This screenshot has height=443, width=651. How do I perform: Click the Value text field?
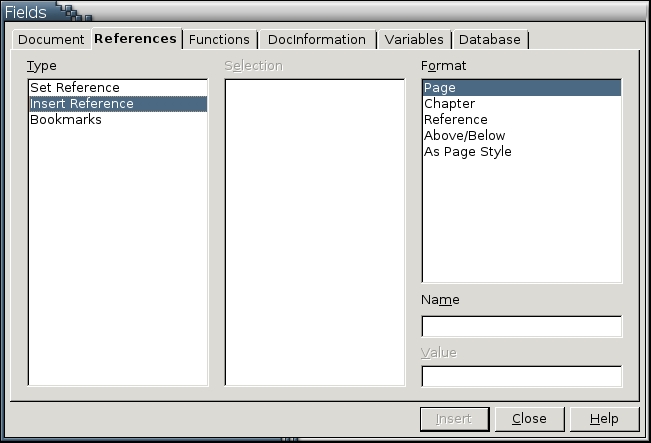[521, 377]
